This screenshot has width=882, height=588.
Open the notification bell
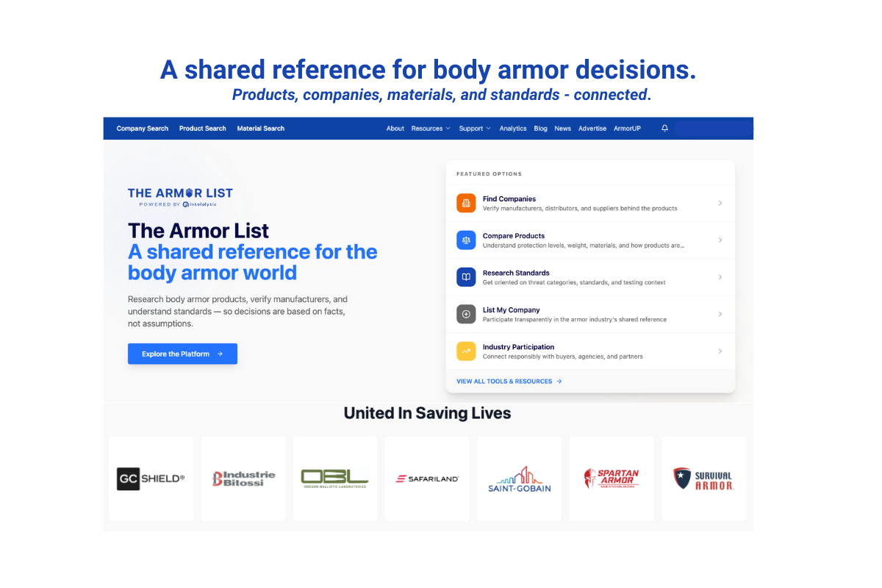(x=664, y=128)
